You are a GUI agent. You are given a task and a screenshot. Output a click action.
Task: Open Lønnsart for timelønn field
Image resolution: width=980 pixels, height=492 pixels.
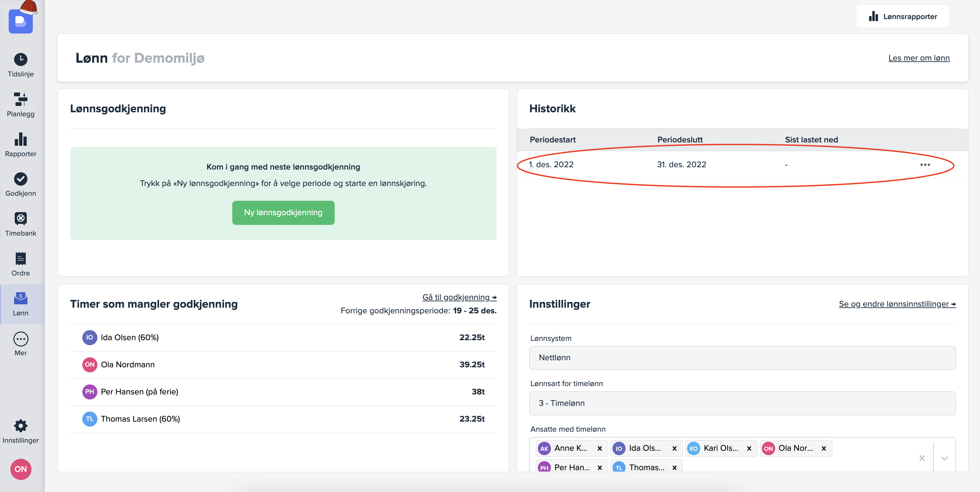click(x=742, y=403)
